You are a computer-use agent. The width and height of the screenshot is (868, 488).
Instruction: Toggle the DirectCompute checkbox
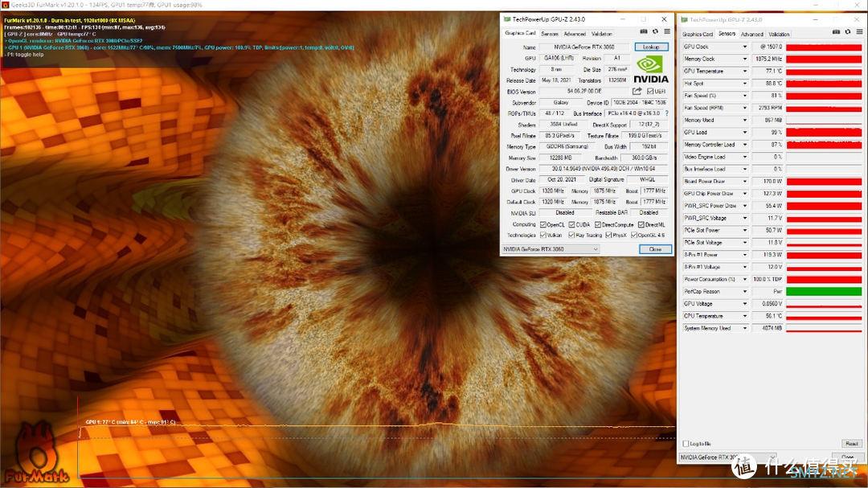(598, 225)
